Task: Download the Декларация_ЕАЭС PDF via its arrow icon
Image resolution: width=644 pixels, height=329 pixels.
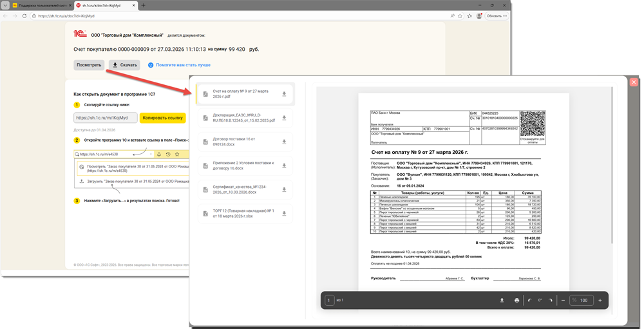Action: pos(284,118)
